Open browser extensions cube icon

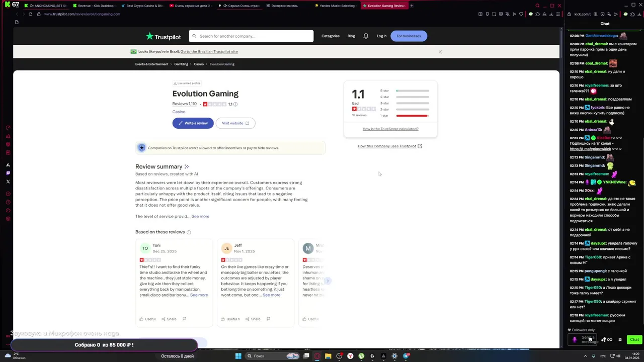point(537,14)
